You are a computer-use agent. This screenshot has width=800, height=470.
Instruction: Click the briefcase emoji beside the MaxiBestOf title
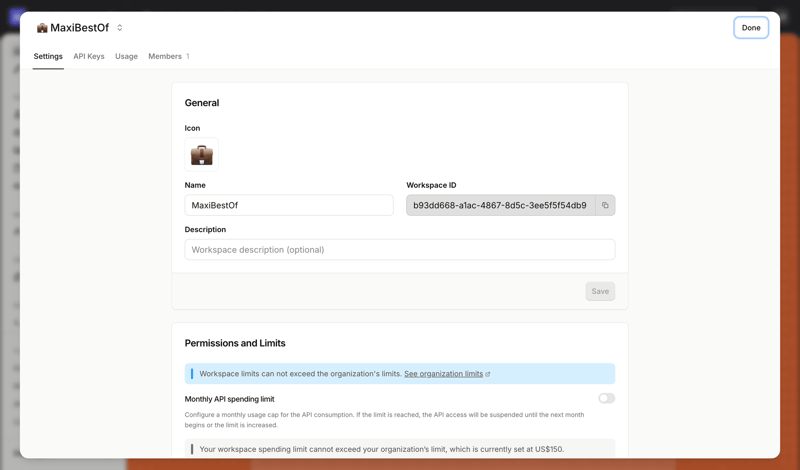pos(42,28)
